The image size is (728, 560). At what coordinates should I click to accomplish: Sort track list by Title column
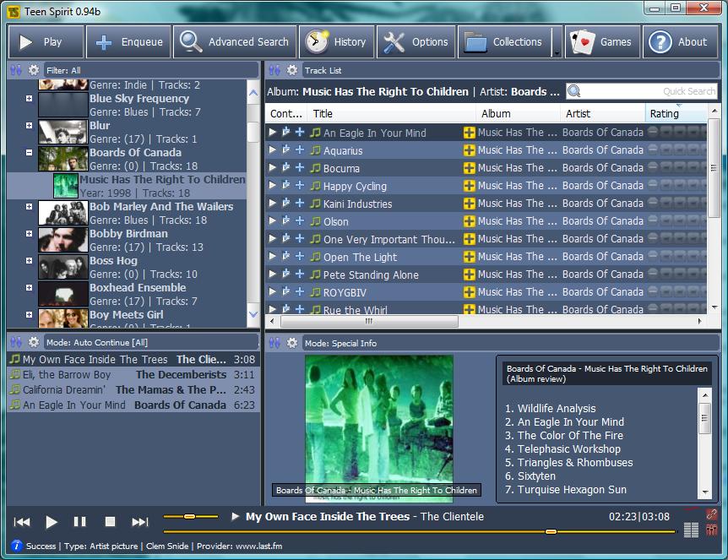click(x=393, y=114)
